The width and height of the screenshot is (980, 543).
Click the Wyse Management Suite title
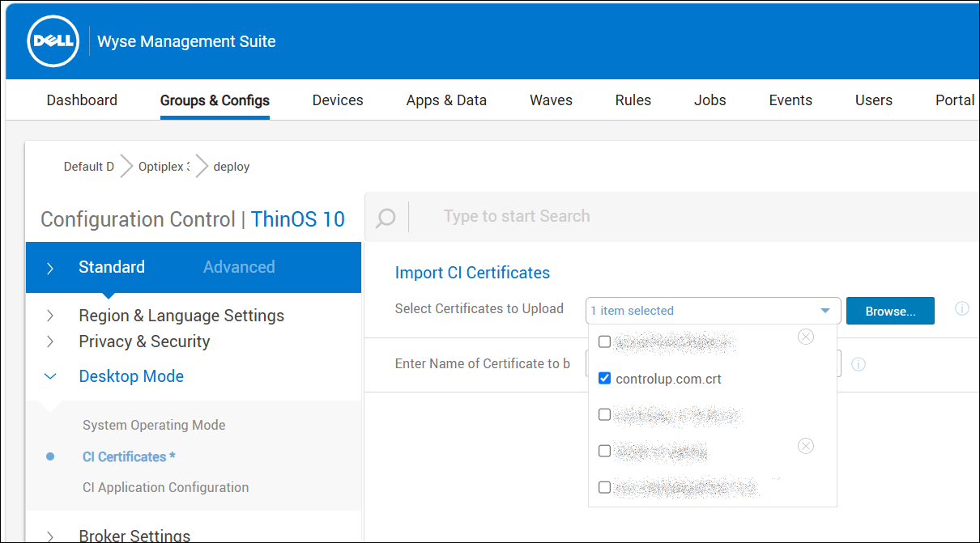pyautogui.click(x=186, y=41)
